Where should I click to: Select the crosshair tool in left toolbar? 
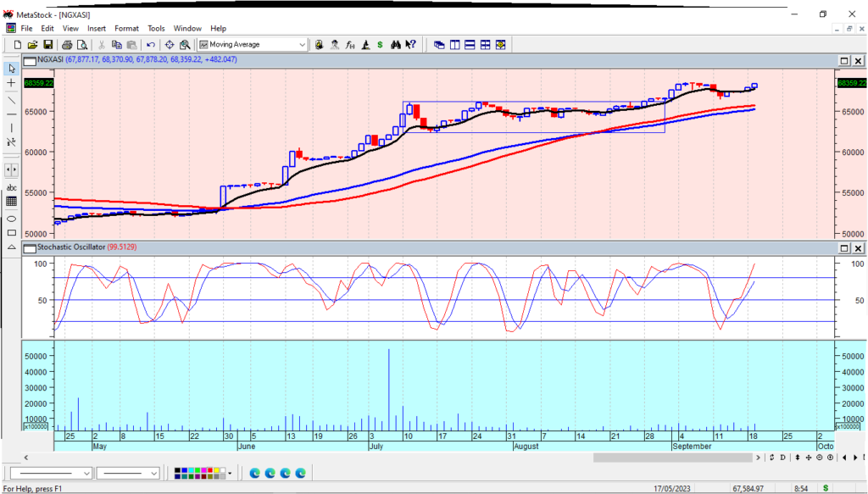(x=12, y=83)
